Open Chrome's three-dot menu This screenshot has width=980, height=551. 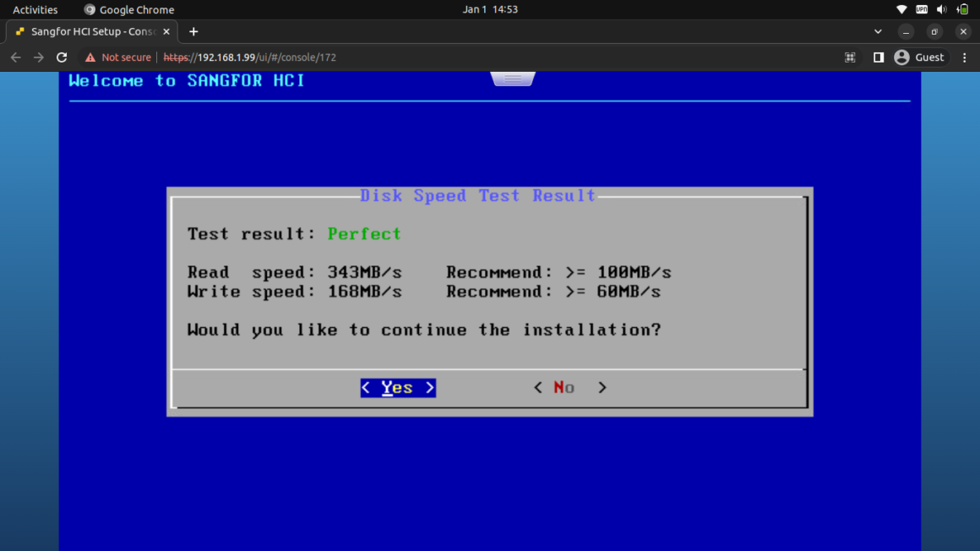pos(964,57)
